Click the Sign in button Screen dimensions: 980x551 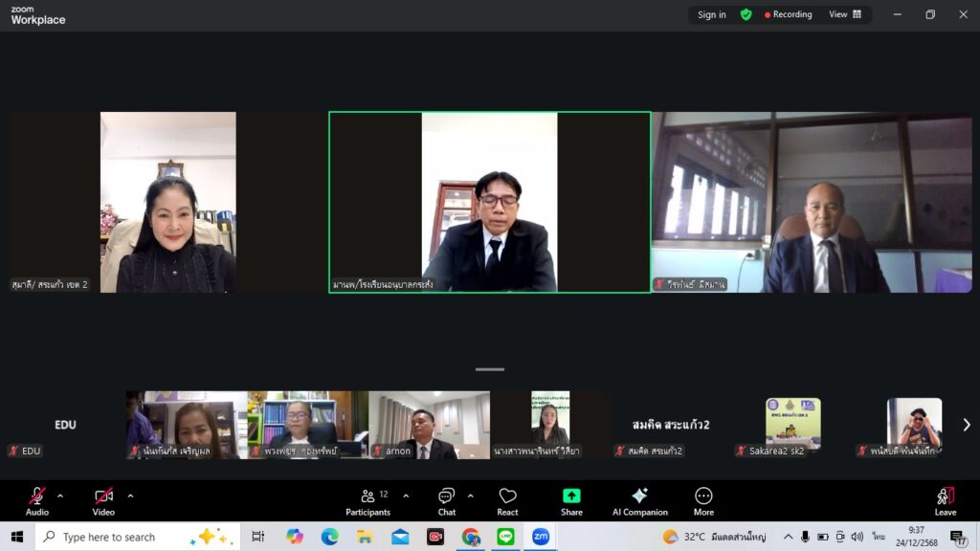[x=711, y=14]
